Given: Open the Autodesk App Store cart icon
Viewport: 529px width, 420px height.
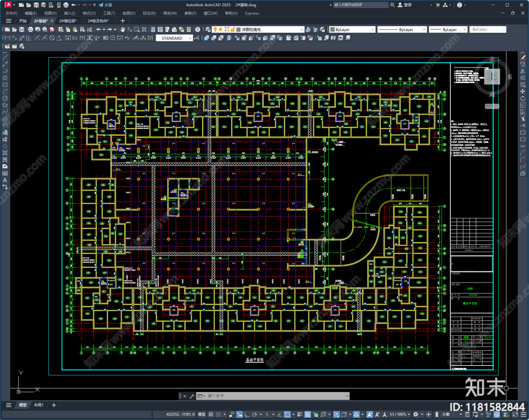Looking at the screenshot, I should coord(438,5).
